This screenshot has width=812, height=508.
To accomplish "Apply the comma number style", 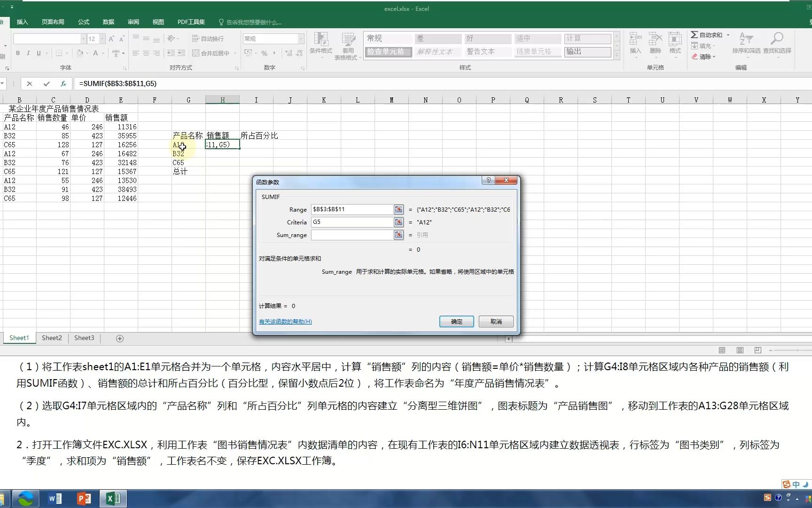I will [274, 53].
